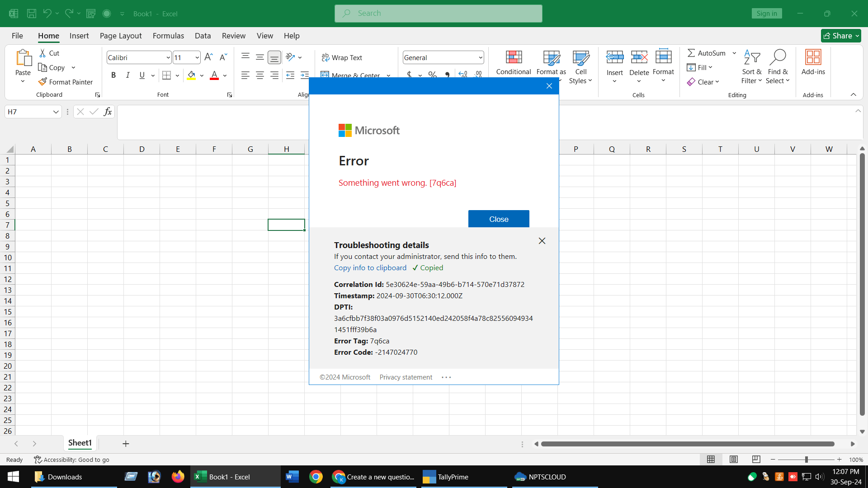Toggle Italic formatting

(128, 75)
